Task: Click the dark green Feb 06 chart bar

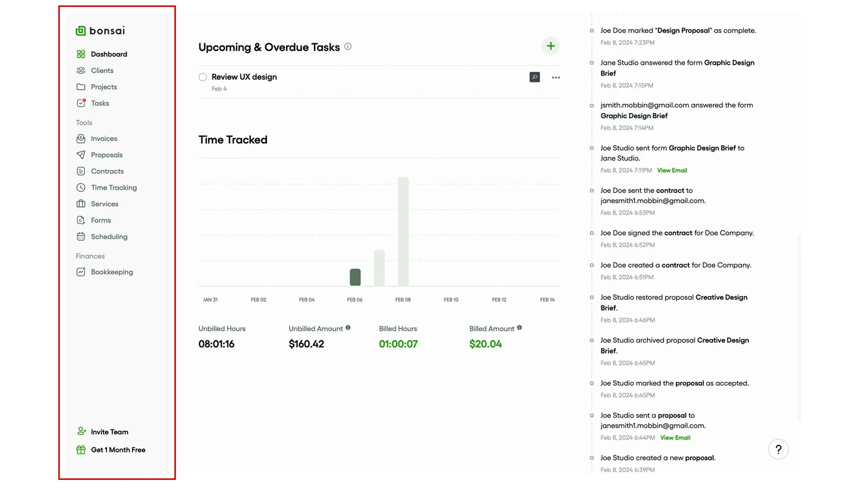Action: click(x=355, y=277)
